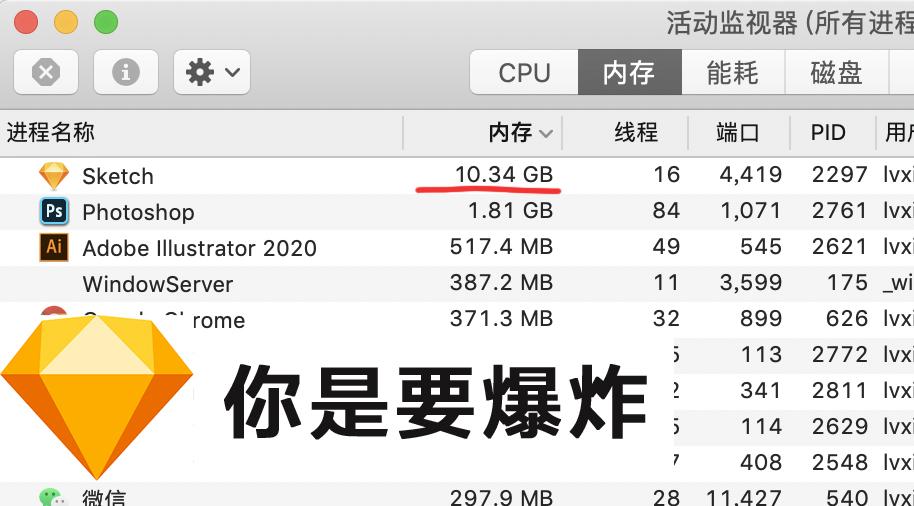Image resolution: width=914 pixels, height=506 pixels.
Task: Sort by 端口 ports column
Action: pyautogui.click(x=738, y=132)
